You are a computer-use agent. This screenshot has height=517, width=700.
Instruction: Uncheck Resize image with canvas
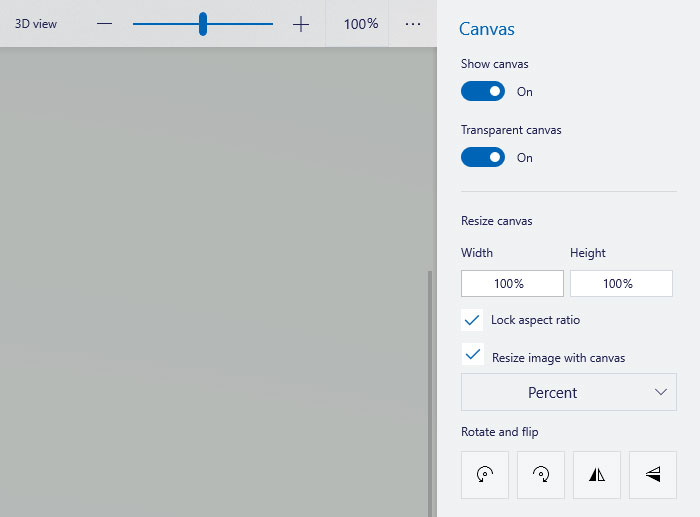pos(473,355)
